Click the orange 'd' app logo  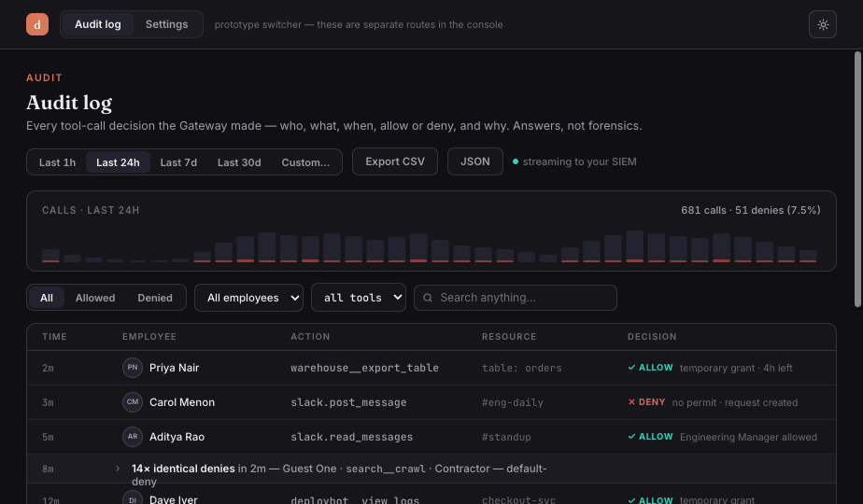pyautogui.click(x=37, y=24)
